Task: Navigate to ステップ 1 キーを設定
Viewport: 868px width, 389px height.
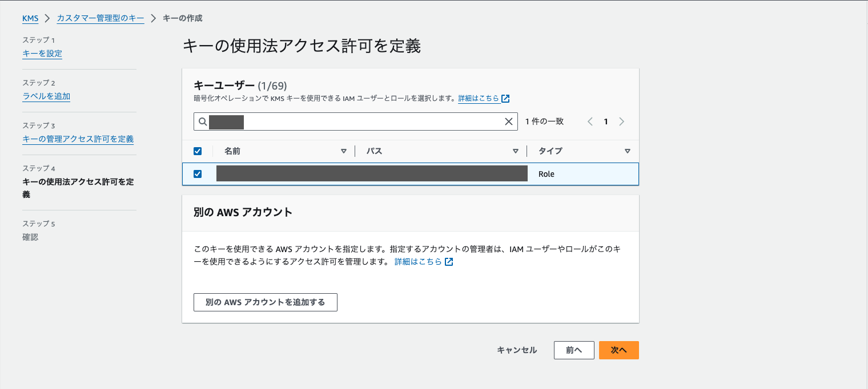Action: 42,52
